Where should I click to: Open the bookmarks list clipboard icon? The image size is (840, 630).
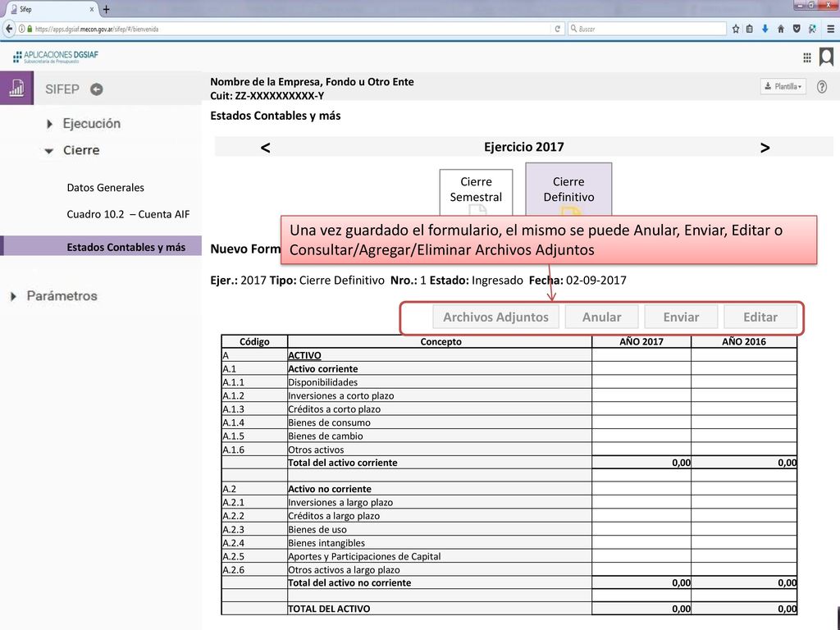click(x=750, y=29)
